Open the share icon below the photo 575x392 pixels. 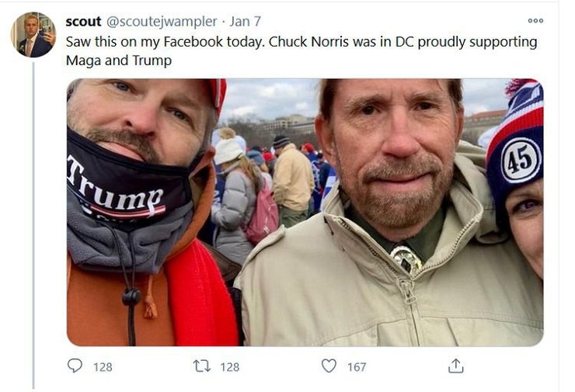click(456, 366)
